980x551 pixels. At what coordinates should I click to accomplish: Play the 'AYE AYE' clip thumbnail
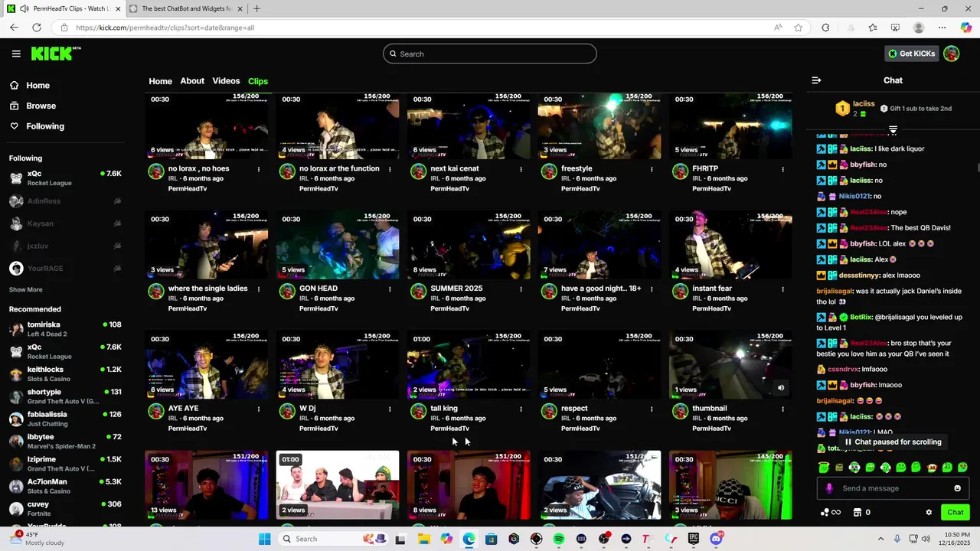coord(207,365)
